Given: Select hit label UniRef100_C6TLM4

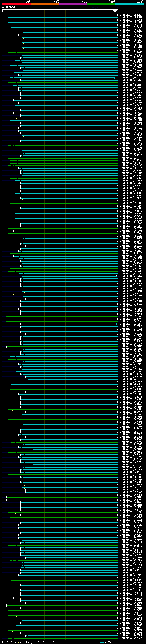Looking at the screenshot, I should [x=131, y=65].
